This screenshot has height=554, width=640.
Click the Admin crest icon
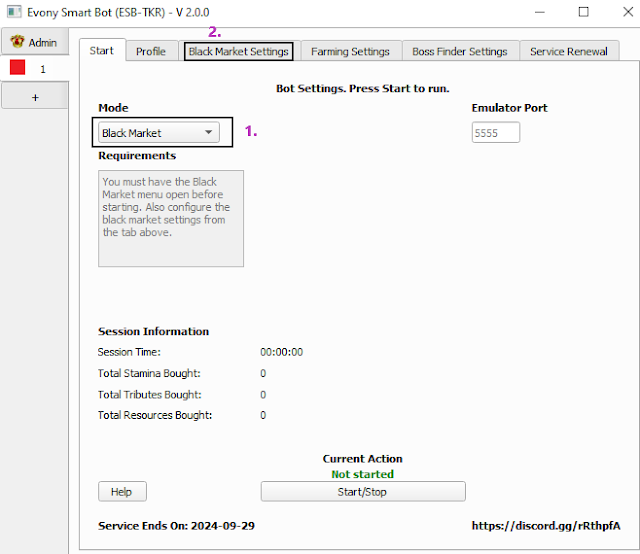click(x=17, y=42)
